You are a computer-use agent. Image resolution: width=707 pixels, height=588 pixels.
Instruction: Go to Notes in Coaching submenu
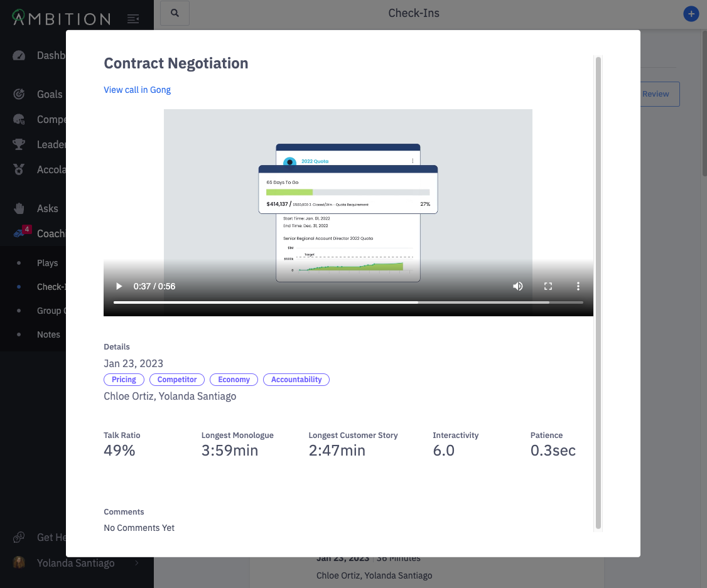point(48,334)
